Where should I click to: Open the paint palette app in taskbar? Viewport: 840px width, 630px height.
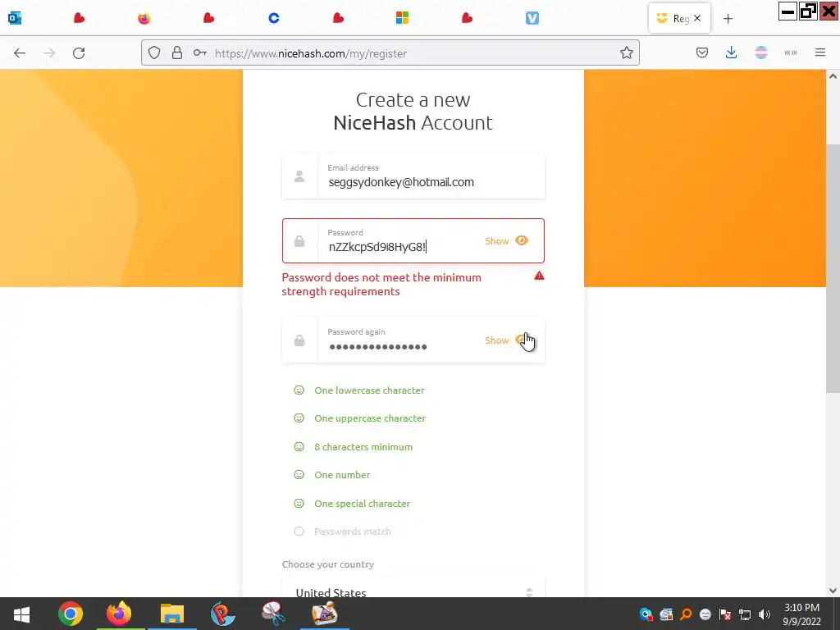tap(325, 614)
